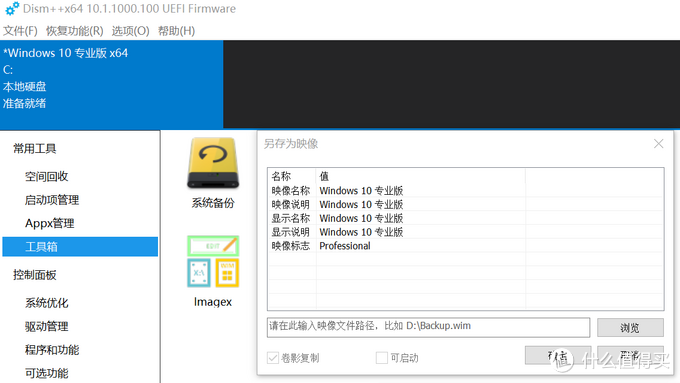Screen dimensions: 680x383
Task: Select 可选功能 in the sidebar
Action: 47,373
